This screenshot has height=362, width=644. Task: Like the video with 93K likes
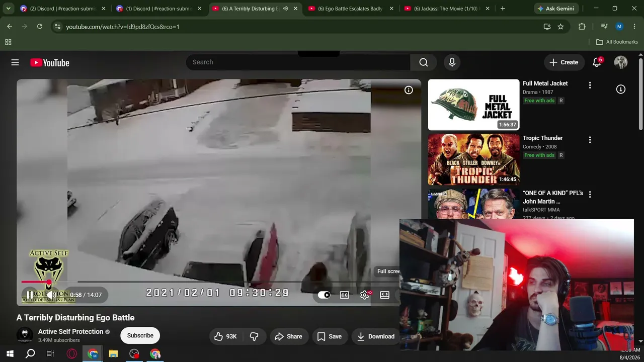pyautogui.click(x=225, y=336)
